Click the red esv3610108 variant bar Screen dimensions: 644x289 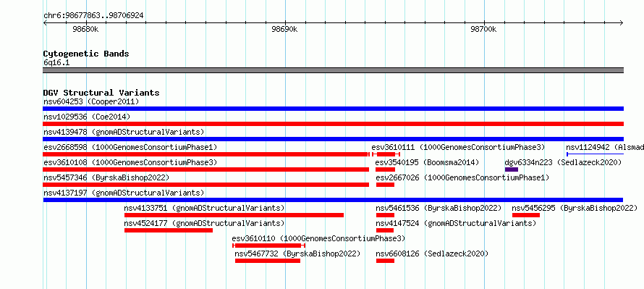[x=206, y=169]
